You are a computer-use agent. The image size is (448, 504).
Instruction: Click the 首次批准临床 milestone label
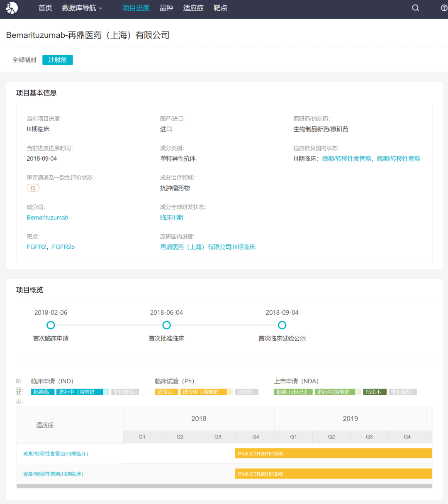pos(166,339)
